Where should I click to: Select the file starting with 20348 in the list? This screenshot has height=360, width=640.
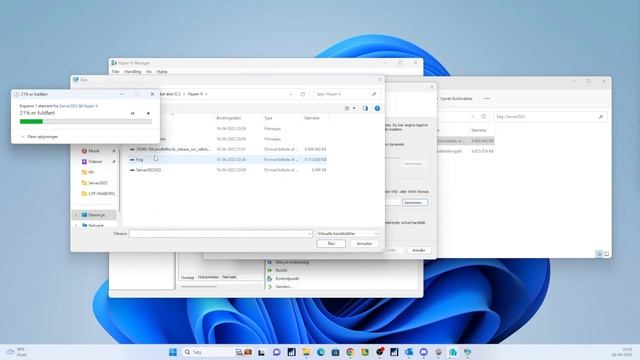click(x=228, y=149)
